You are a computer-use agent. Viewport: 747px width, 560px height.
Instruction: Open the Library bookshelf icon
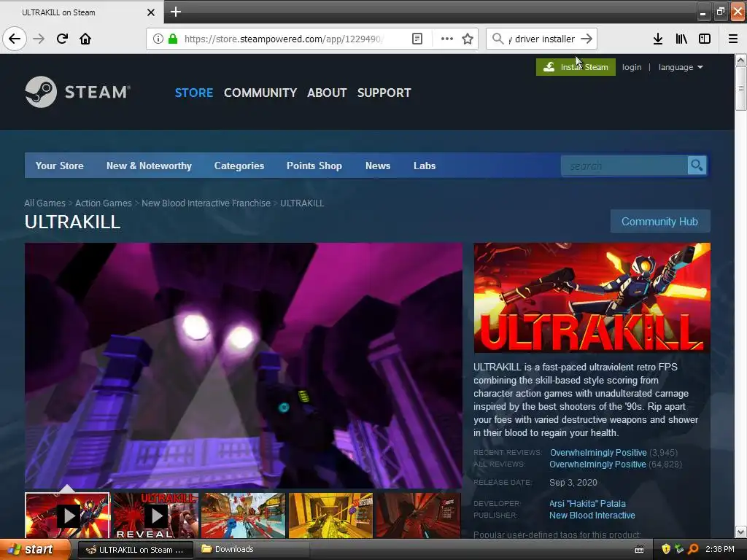(681, 39)
